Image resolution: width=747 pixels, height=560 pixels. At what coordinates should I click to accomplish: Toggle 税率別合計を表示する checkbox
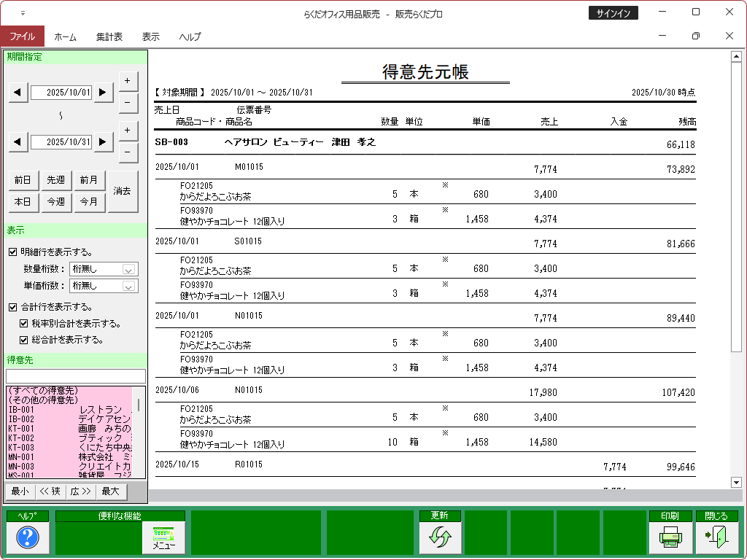(24, 324)
